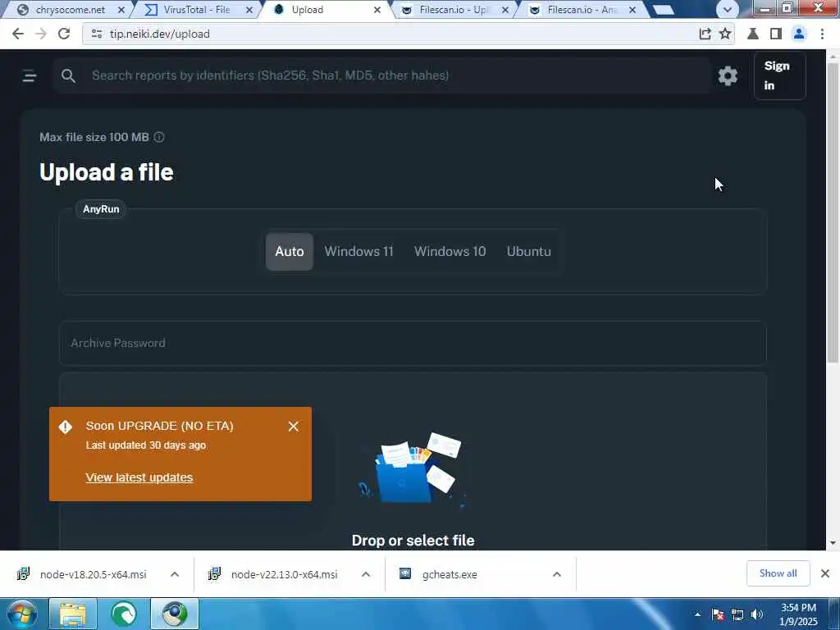The width and height of the screenshot is (840, 630).
Task: Click the Chrome taskbar icon
Action: point(175,614)
